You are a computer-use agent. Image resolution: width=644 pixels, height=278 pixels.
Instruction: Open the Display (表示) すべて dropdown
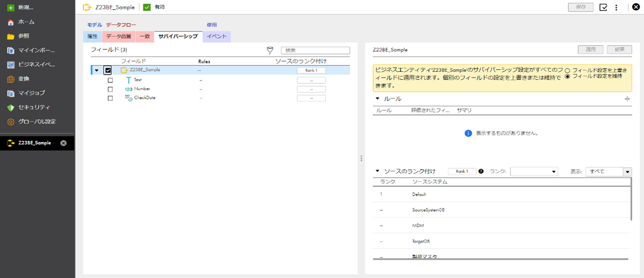[609, 171]
